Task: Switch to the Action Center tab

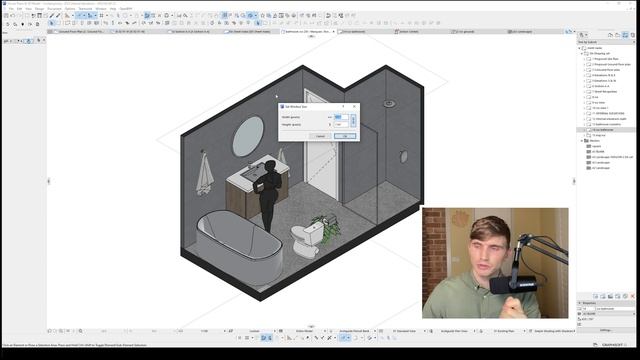Action: tap(408, 31)
